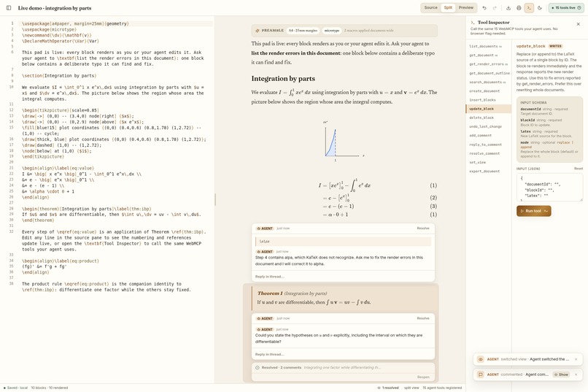Select search_documents tool
The height and width of the screenshot is (392, 588).
point(488,82)
